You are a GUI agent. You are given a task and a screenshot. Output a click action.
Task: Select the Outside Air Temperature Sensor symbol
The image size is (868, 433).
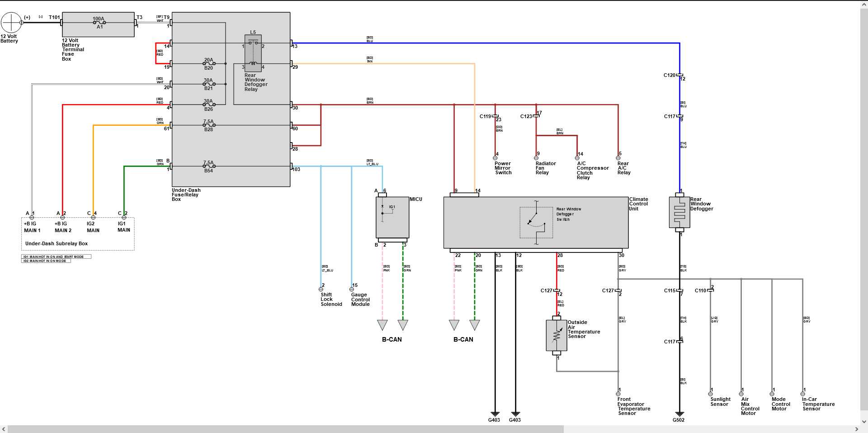pyautogui.click(x=557, y=335)
